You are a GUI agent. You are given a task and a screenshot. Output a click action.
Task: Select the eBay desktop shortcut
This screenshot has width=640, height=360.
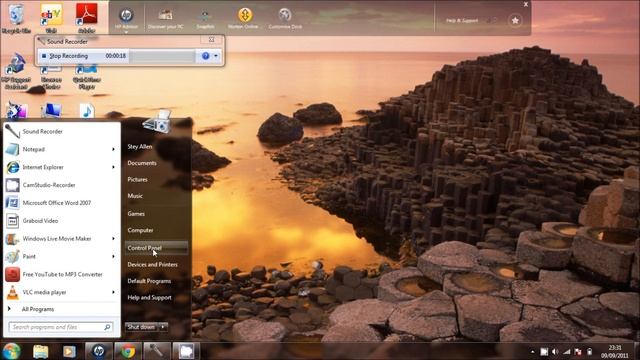[x=51, y=18]
